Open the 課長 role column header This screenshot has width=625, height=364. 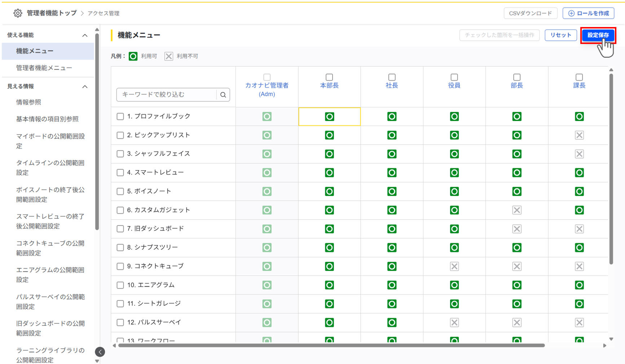point(579,85)
